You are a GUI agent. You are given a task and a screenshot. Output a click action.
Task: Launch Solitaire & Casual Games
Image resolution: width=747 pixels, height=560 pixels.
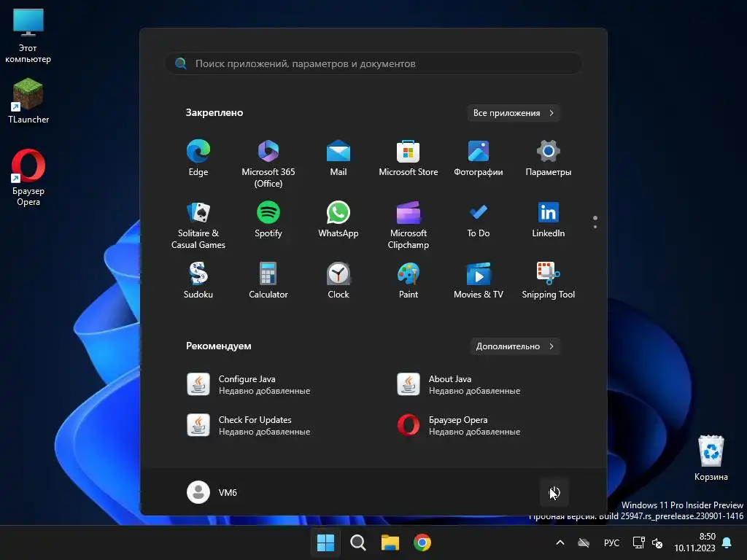198,225
